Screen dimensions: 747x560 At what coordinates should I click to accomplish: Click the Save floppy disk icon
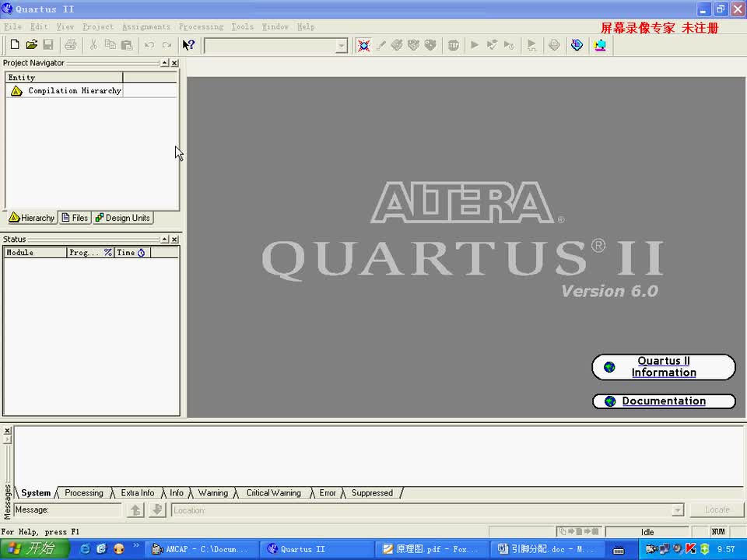click(x=48, y=45)
